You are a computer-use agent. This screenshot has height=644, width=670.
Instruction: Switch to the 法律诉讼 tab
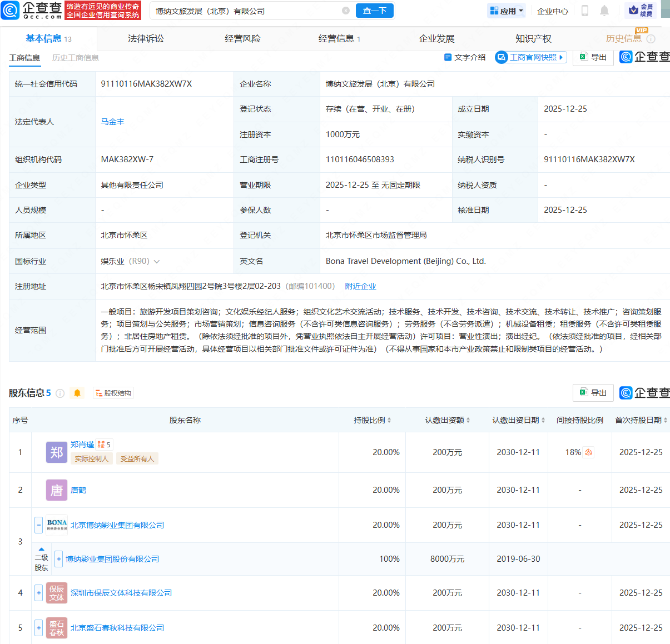pos(146,38)
